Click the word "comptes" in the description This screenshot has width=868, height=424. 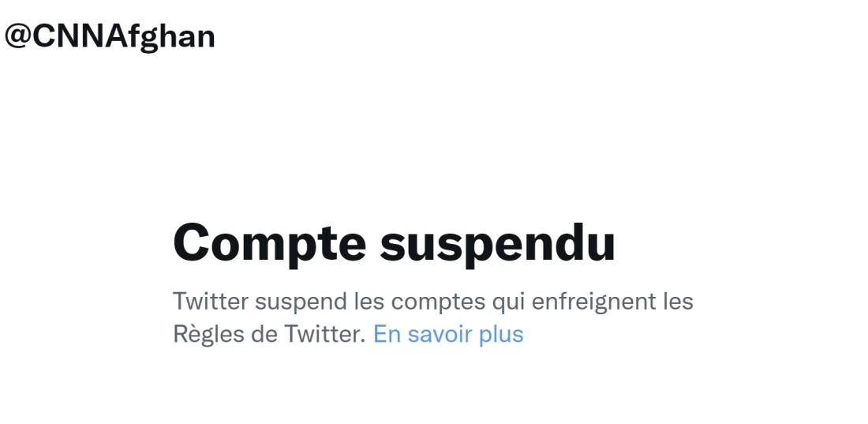coord(437,302)
